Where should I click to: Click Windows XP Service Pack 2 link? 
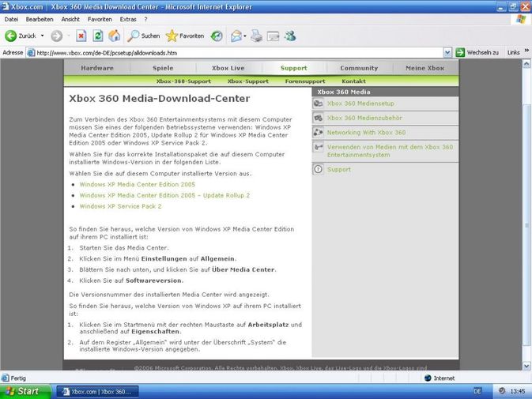pyautogui.click(x=120, y=206)
